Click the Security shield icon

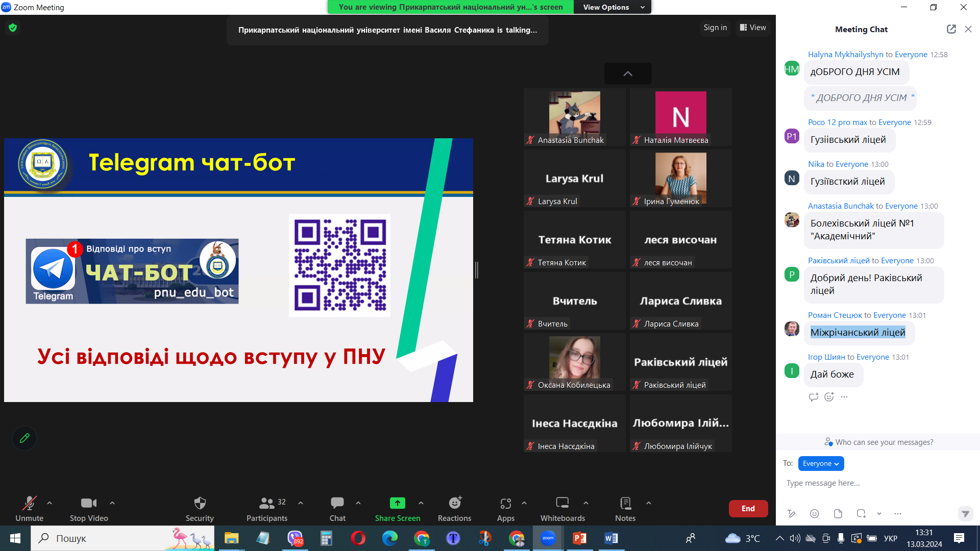click(x=200, y=504)
